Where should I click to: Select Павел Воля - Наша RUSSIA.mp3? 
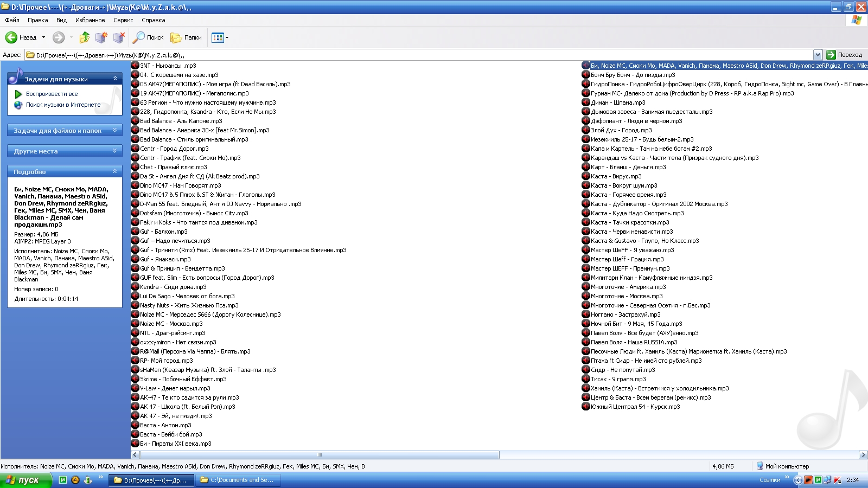coord(634,342)
